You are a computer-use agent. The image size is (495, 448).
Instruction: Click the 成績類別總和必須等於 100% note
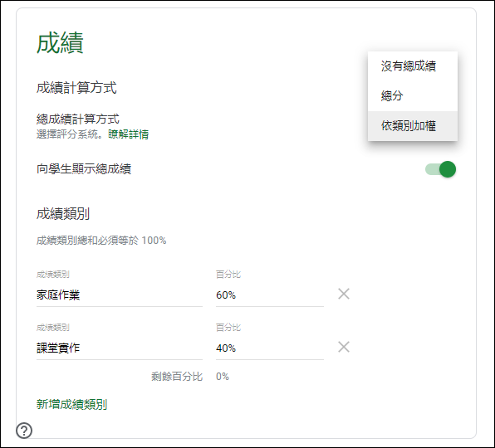click(x=101, y=241)
